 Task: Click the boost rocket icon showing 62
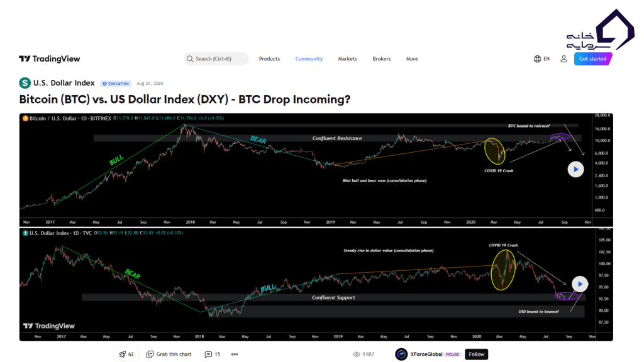click(123, 354)
